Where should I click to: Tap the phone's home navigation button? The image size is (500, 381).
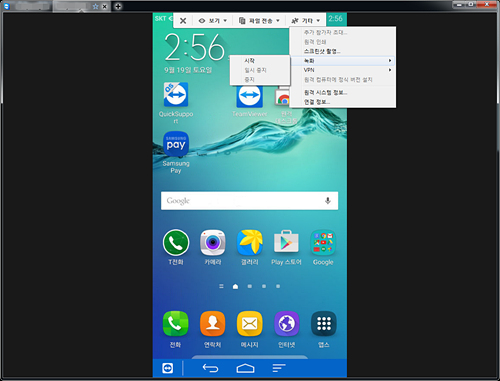click(x=245, y=368)
